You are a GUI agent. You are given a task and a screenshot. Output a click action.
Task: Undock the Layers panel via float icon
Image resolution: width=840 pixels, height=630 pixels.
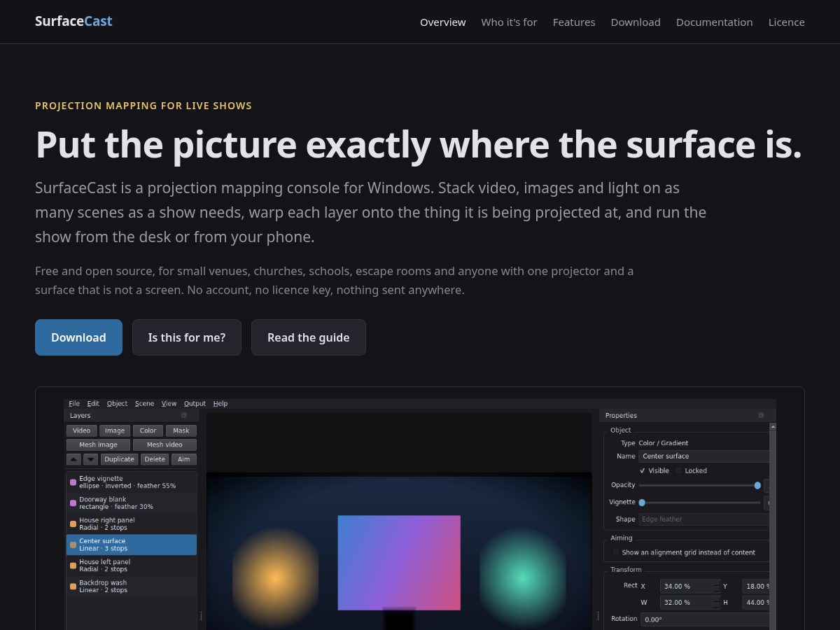[184, 416]
